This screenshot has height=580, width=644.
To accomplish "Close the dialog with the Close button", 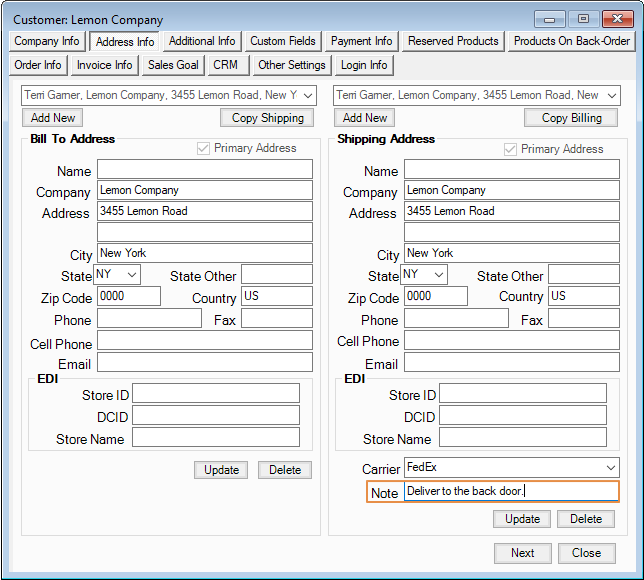I will (586, 553).
